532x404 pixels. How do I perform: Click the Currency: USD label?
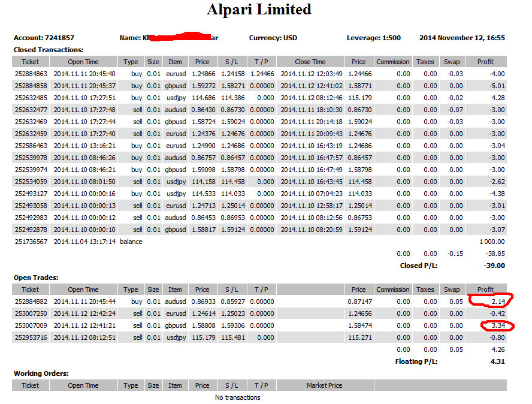coord(273,38)
